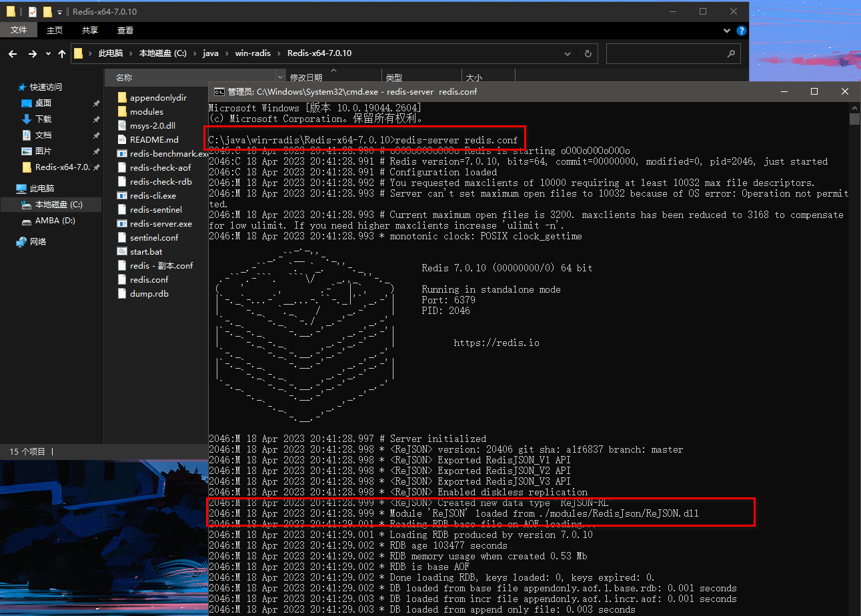861x616 pixels.
Task: Select the modules folder
Action: (x=146, y=111)
